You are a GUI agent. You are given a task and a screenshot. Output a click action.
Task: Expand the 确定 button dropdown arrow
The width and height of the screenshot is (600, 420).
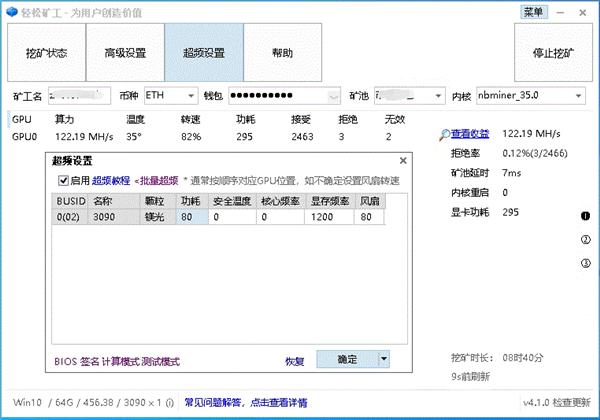(x=384, y=359)
